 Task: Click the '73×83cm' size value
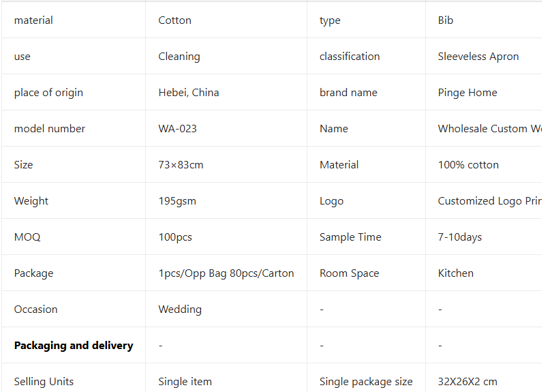(181, 165)
